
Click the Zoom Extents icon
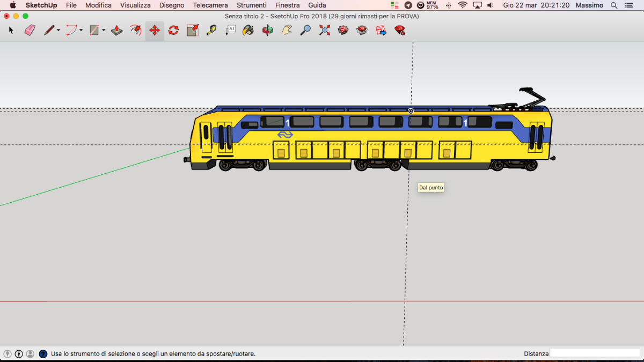(x=325, y=31)
